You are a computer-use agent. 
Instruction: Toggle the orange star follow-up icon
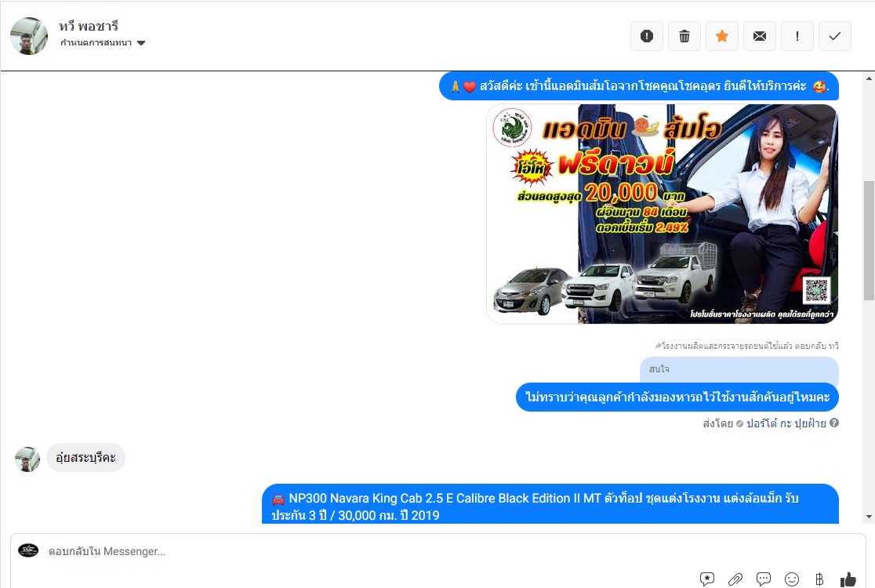(x=721, y=36)
